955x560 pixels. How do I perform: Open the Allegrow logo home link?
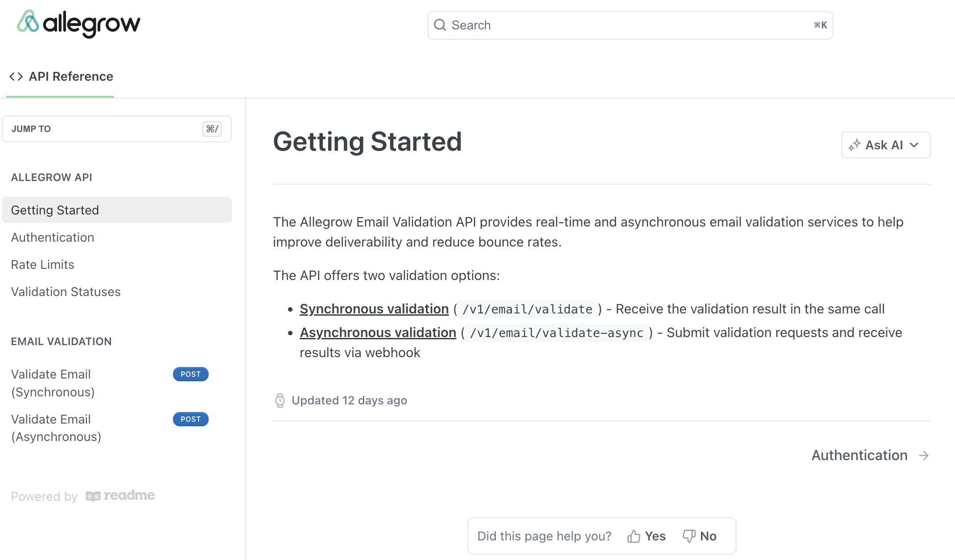pos(78,24)
